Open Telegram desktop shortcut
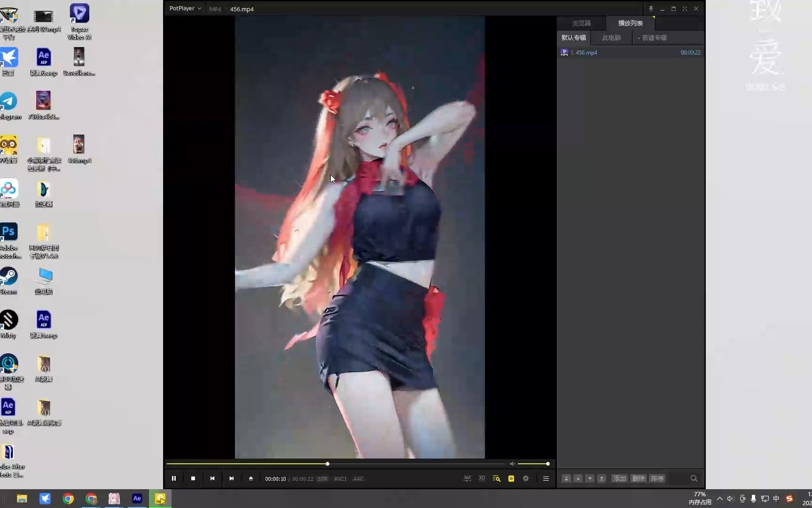 9,106
